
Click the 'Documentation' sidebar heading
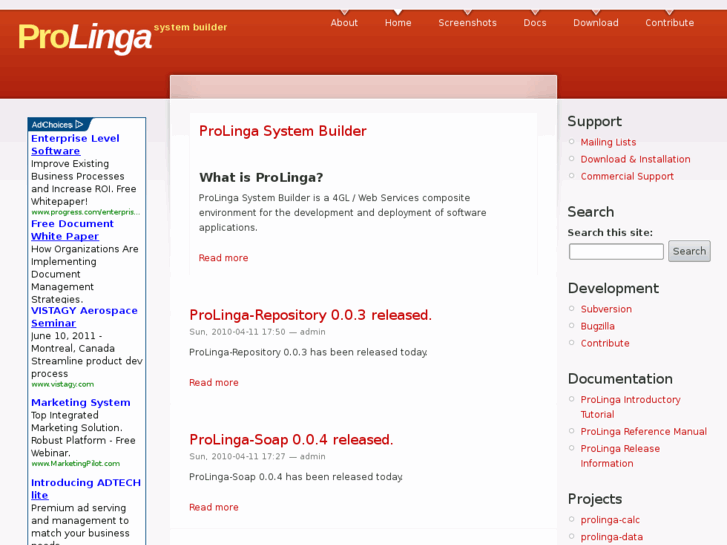[620, 379]
